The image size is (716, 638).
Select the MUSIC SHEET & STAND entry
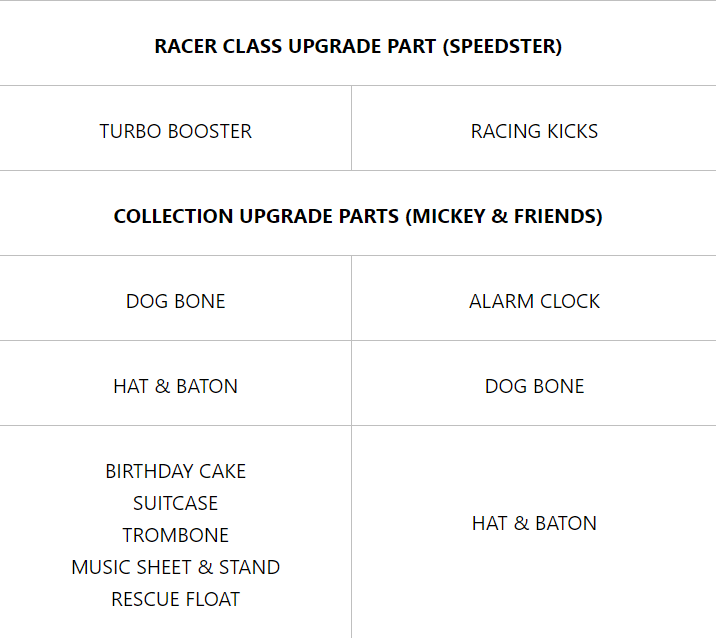point(176,567)
